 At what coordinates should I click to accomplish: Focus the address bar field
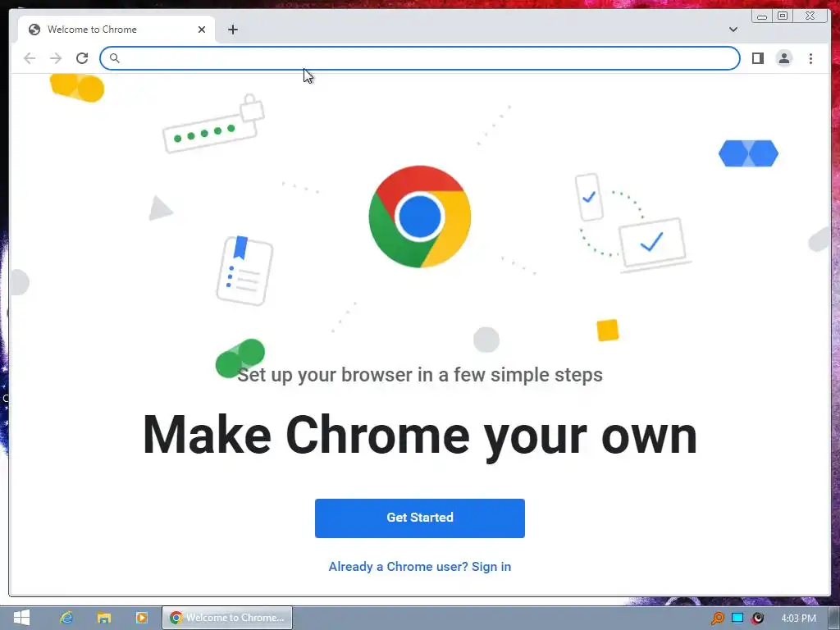(x=419, y=58)
